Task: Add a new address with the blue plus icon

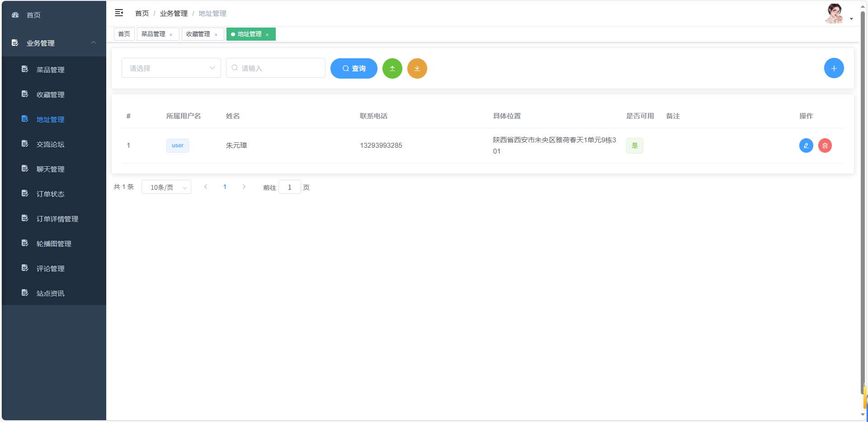Action: [834, 68]
